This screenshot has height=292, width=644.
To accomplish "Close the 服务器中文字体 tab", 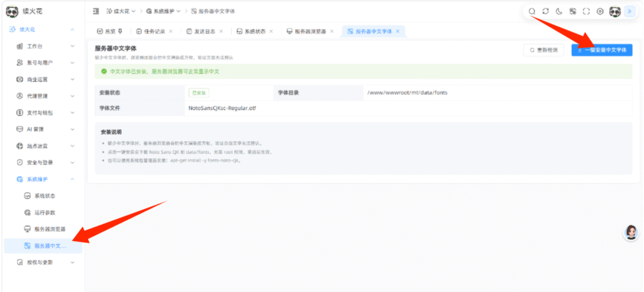I will point(397,31).
